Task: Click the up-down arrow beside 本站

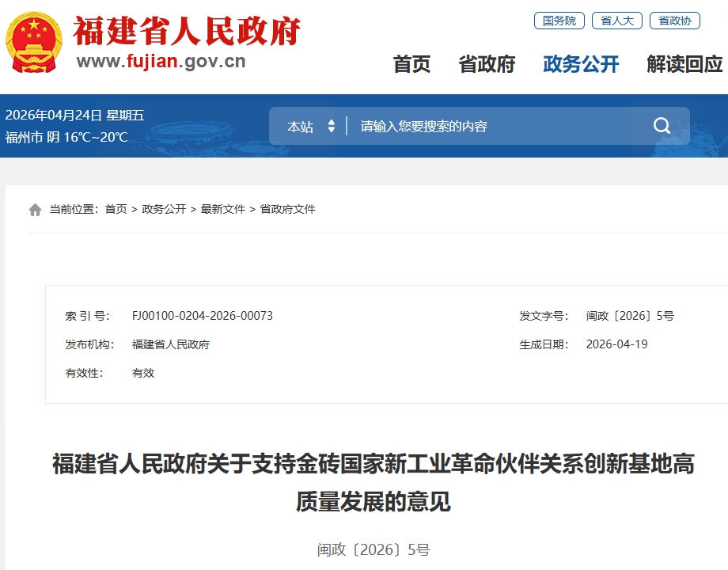Action: pos(332,127)
